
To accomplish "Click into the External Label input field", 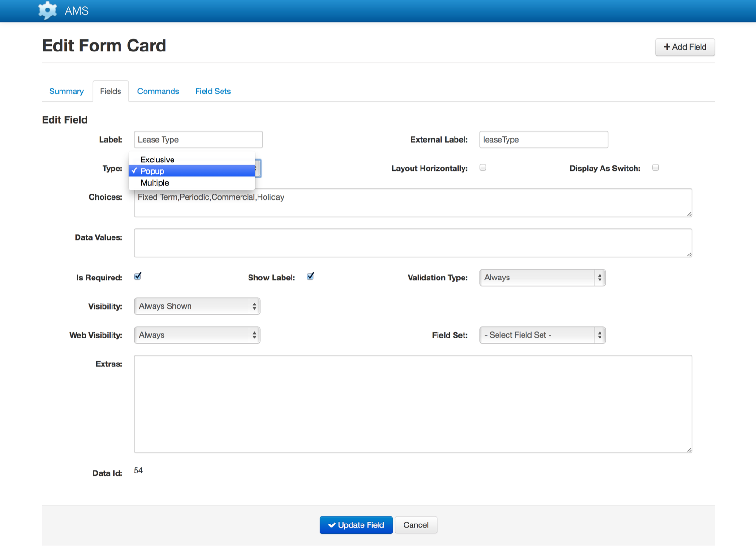I will [x=543, y=140].
